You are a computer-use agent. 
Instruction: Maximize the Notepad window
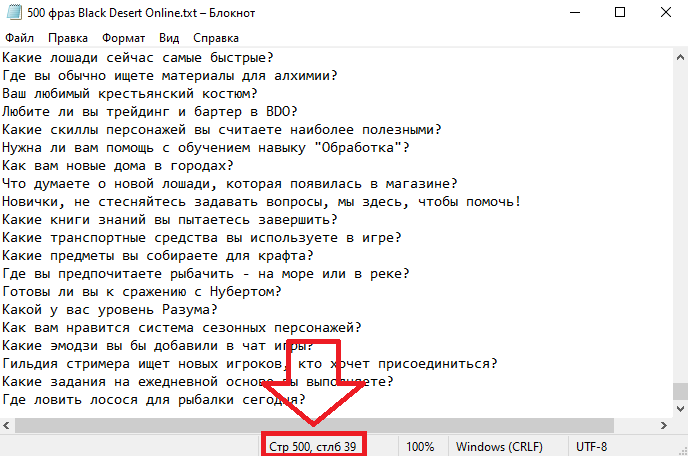pyautogui.click(x=620, y=12)
